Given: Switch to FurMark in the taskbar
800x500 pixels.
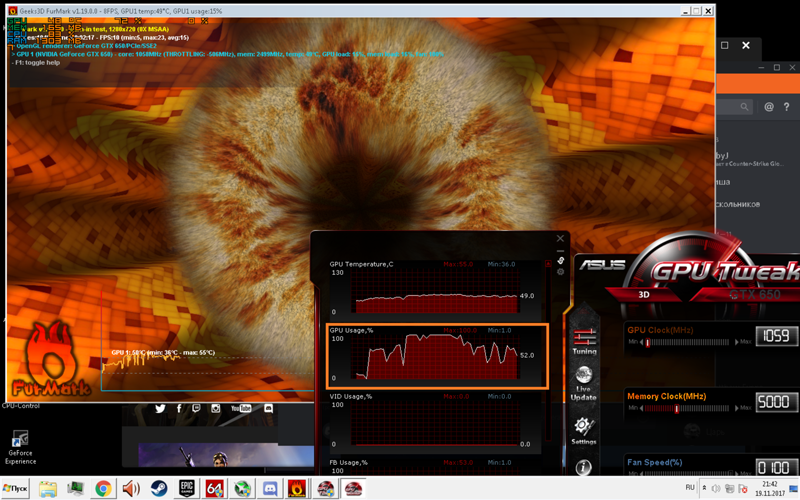Looking at the screenshot, I should tap(297, 489).
